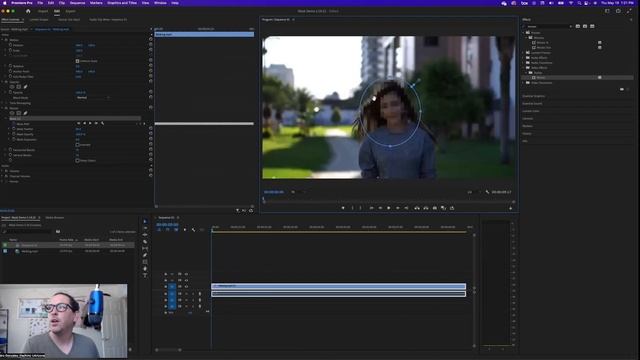Expand the Time Remapping property
Screen dimensions: 640x360
pyautogui.click(x=2, y=103)
